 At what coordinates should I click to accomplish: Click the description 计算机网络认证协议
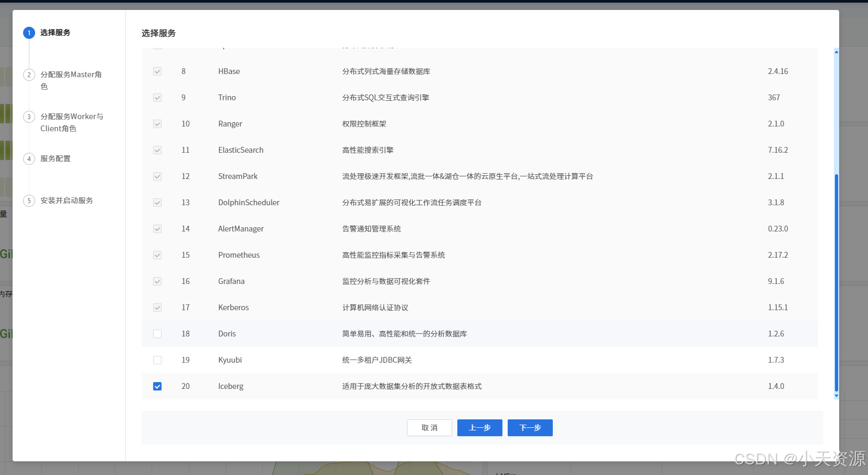[375, 308]
